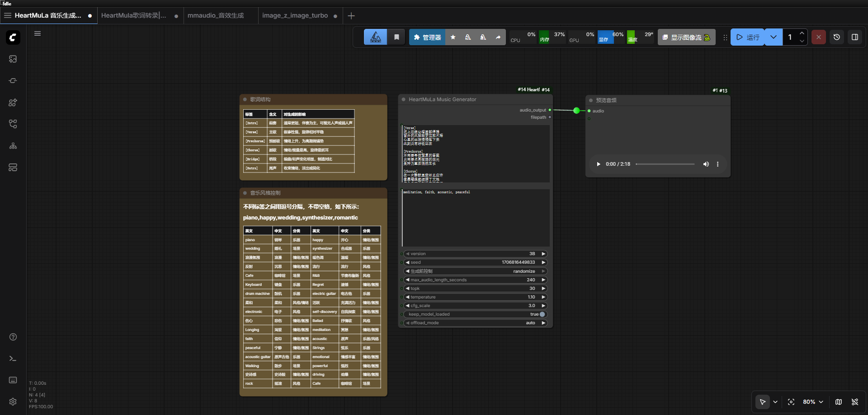Toggle the right side panel
The width and height of the screenshot is (868, 415).
(854, 37)
